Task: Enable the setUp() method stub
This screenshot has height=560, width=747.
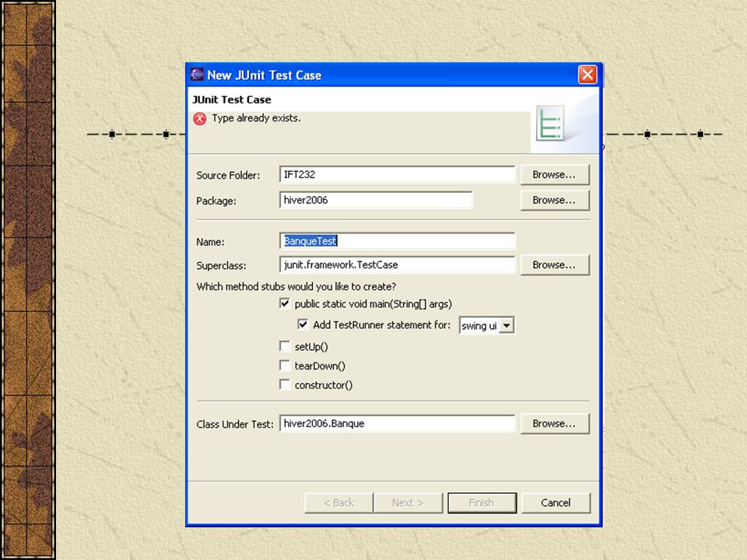Action: pos(285,346)
